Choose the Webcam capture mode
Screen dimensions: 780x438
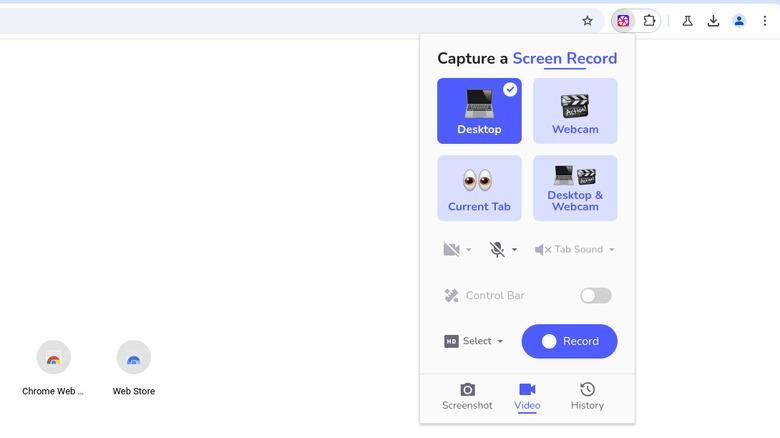coord(575,110)
